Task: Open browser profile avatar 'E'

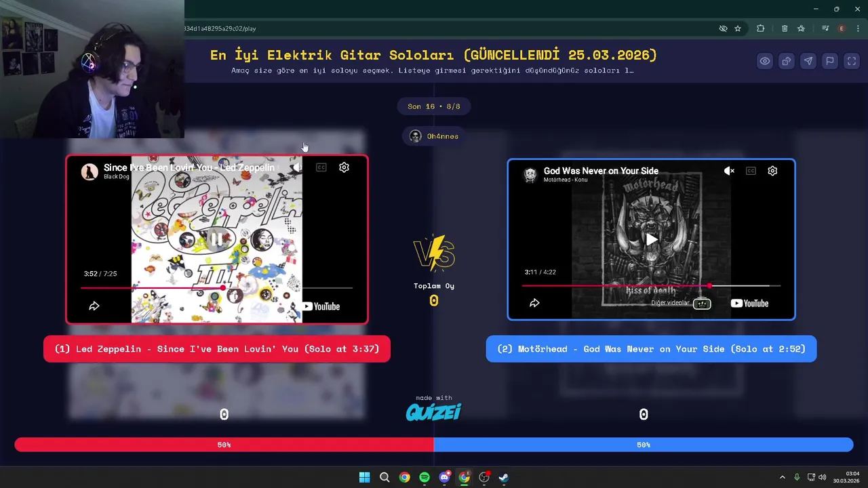Action: (842, 28)
